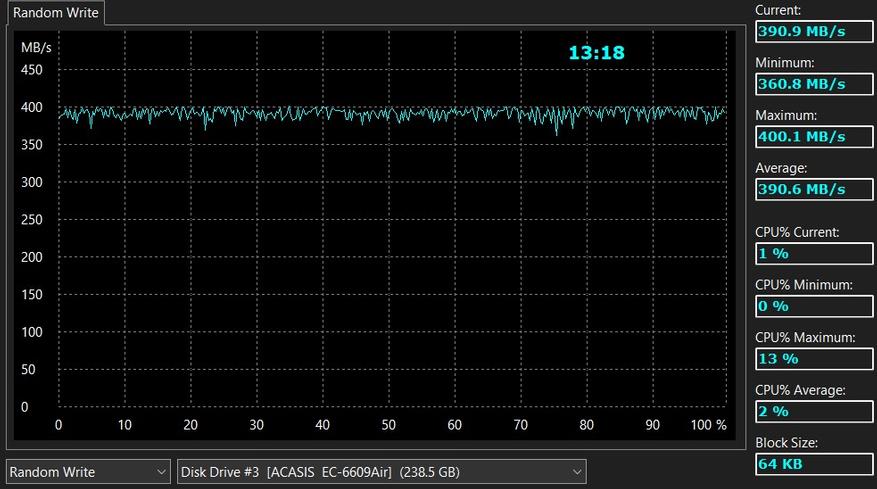
Task: Click the "Current:" label text
Action: [x=778, y=10]
